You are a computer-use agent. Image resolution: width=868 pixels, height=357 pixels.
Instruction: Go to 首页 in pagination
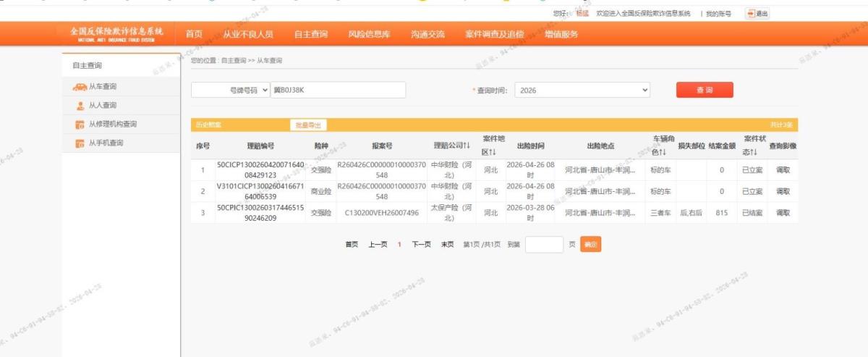(352, 245)
